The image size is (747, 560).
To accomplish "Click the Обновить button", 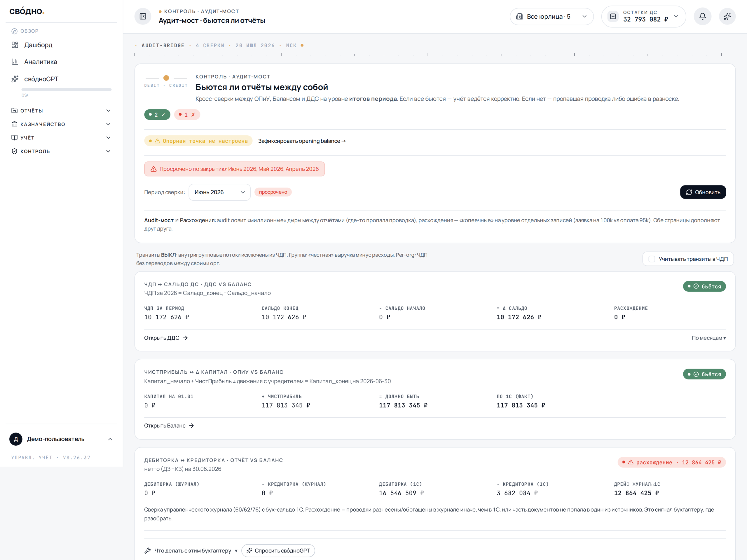I will tap(703, 192).
